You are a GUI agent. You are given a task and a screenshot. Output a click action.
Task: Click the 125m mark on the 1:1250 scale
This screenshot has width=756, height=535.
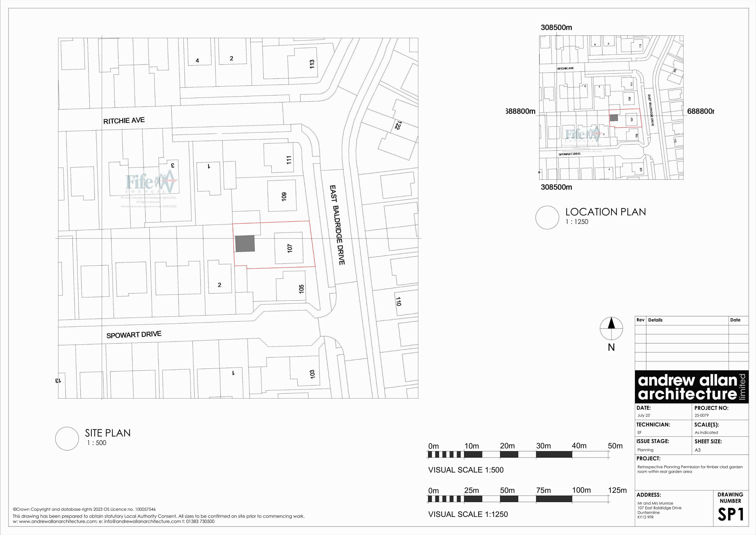click(617, 490)
